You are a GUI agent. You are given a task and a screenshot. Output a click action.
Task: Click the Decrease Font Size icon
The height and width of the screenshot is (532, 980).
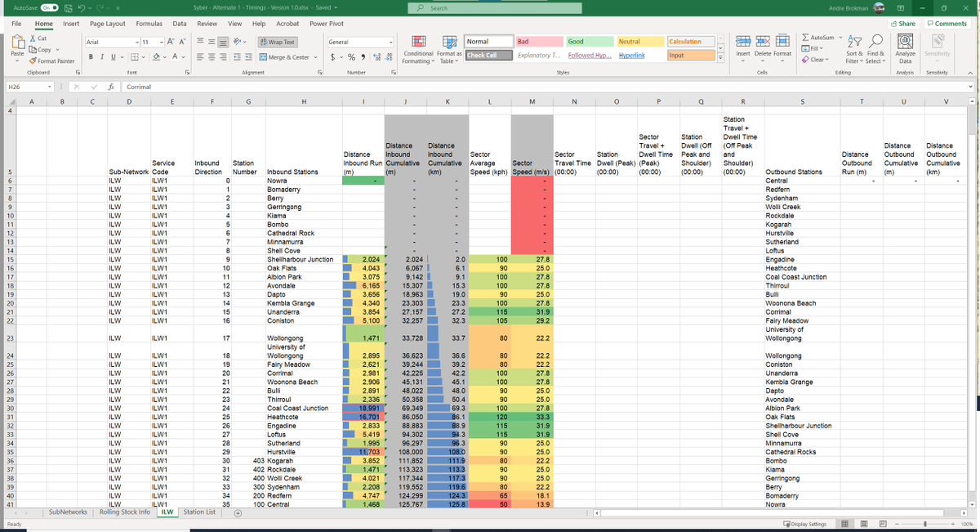(184, 41)
